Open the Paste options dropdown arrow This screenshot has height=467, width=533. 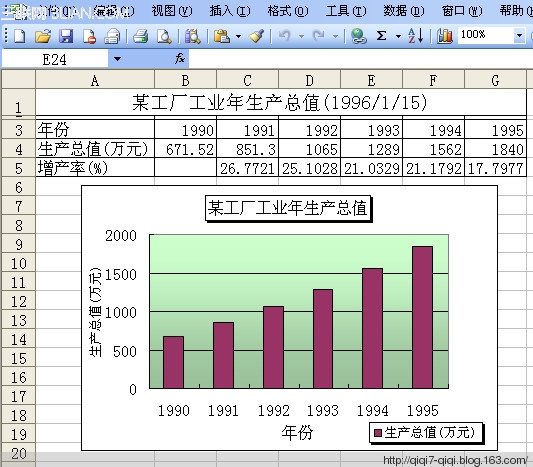(238, 36)
